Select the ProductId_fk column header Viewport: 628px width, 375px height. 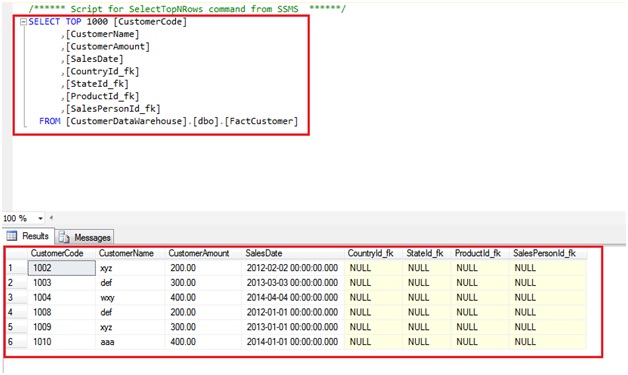point(480,253)
